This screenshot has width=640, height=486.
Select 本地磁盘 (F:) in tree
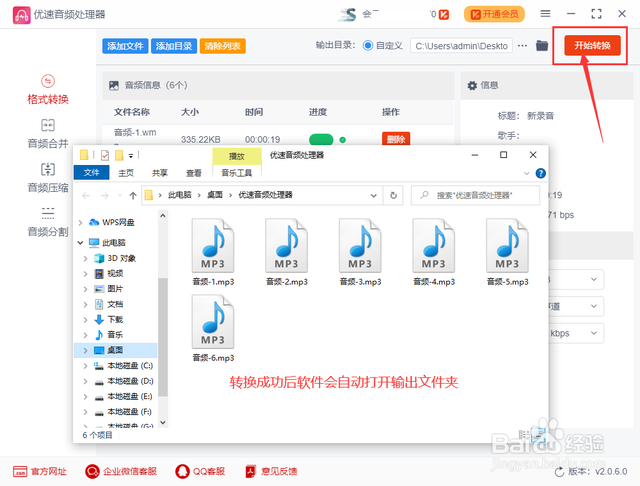[x=129, y=412]
